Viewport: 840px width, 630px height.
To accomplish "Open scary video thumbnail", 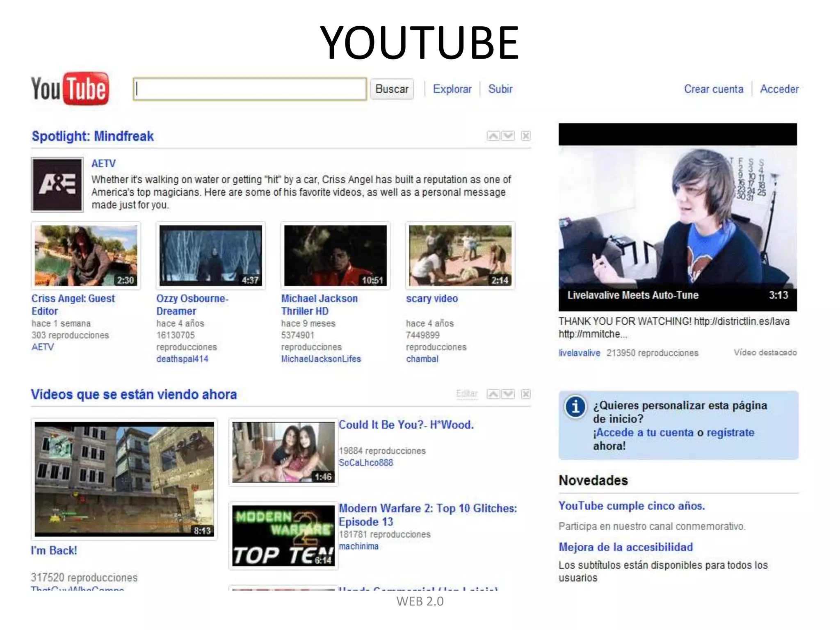I will (460, 256).
